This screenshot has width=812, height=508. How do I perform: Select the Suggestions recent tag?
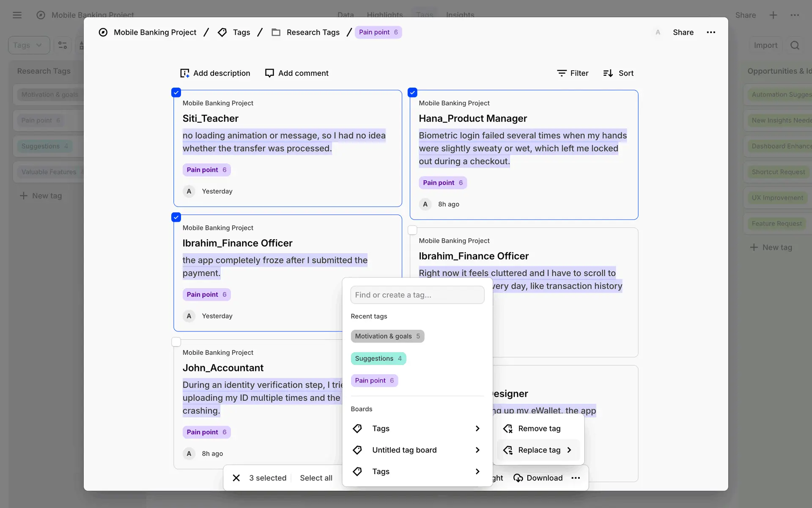(378, 359)
